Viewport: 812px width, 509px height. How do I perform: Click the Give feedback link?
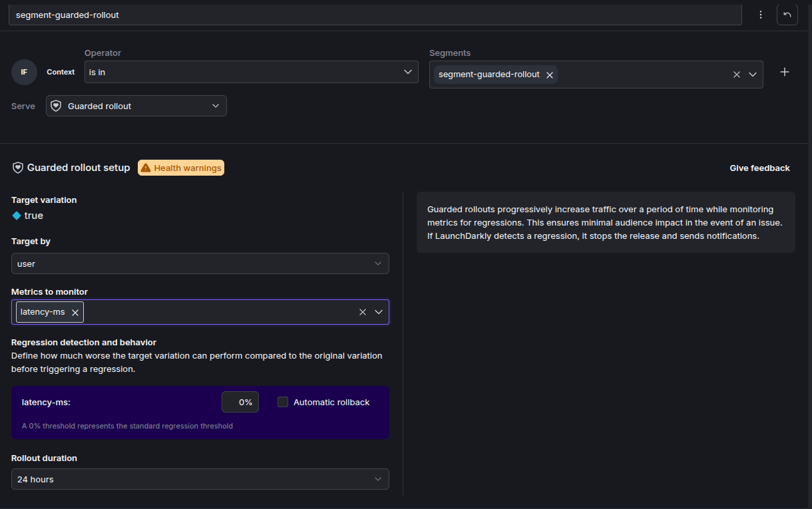(759, 168)
